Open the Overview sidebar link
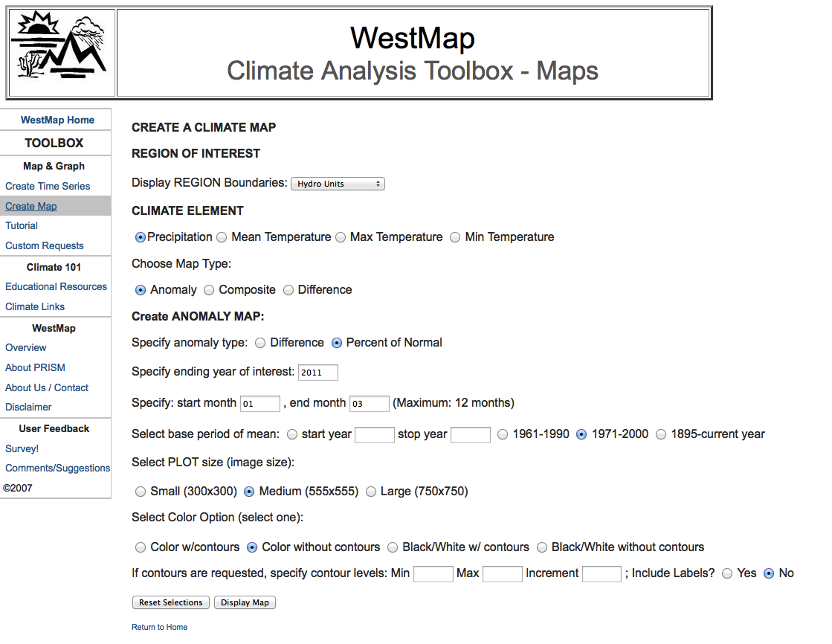The height and width of the screenshot is (644, 832). click(x=25, y=348)
